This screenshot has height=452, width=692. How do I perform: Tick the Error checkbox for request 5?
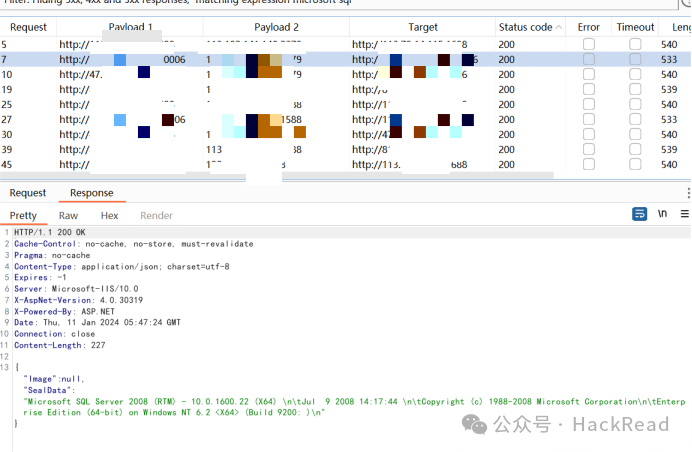tap(589, 44)
